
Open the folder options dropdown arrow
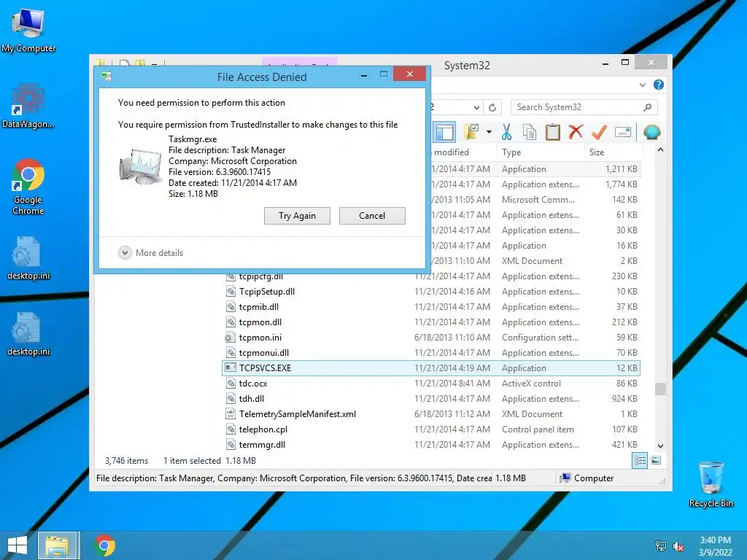[489, 132]
